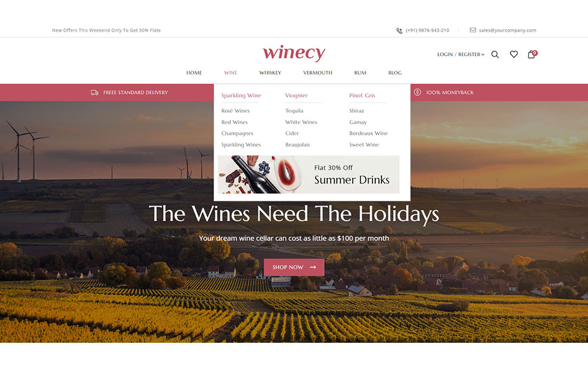Image resolution: width=588 pixels, height=366 pixels.
Task: Click the phone icon in top bar
Action: 399,30
